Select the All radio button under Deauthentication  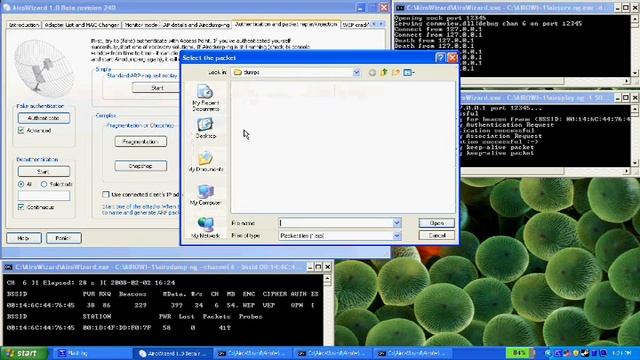[21, 184]
